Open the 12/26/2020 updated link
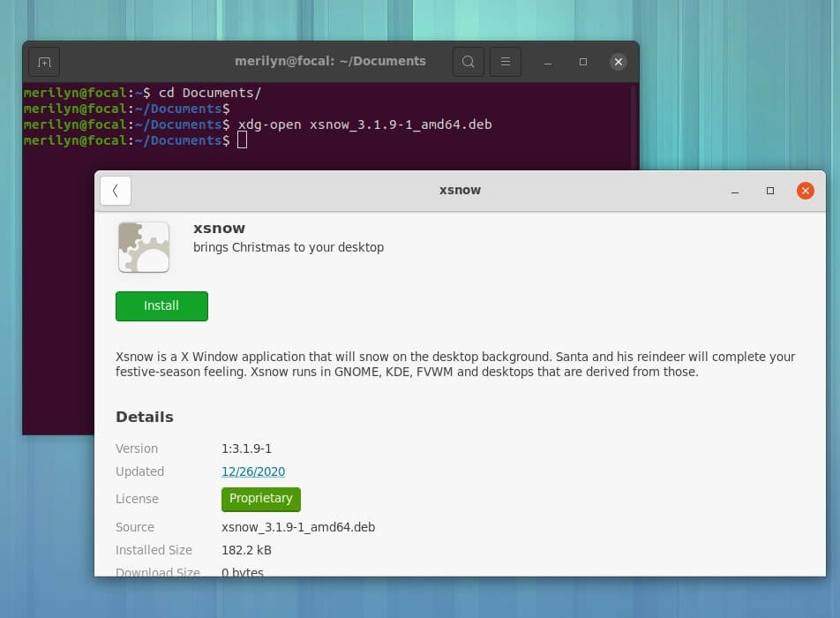This screenshot has height=618, width=840. pos(253,471)
